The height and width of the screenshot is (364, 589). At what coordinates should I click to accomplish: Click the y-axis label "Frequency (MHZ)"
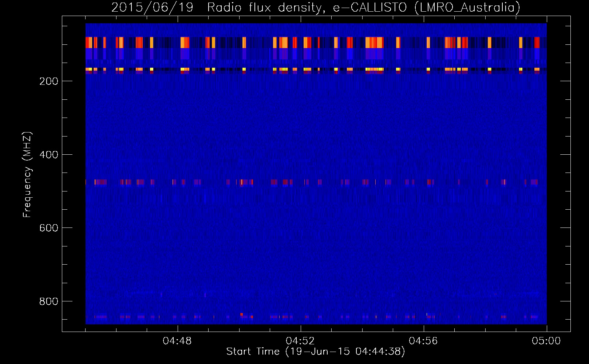27,175
